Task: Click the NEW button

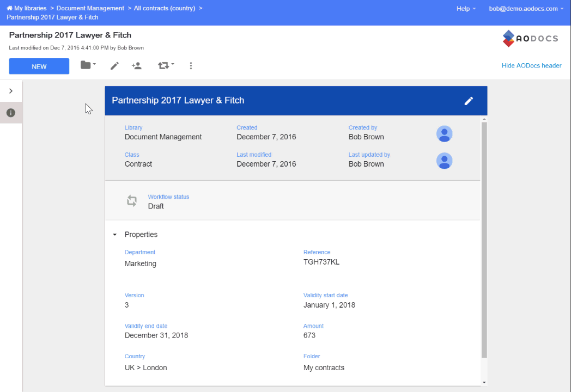Action: (39, 66)
